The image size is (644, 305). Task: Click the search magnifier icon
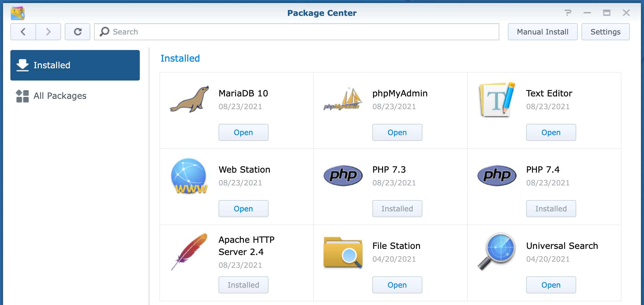(104, 32)
